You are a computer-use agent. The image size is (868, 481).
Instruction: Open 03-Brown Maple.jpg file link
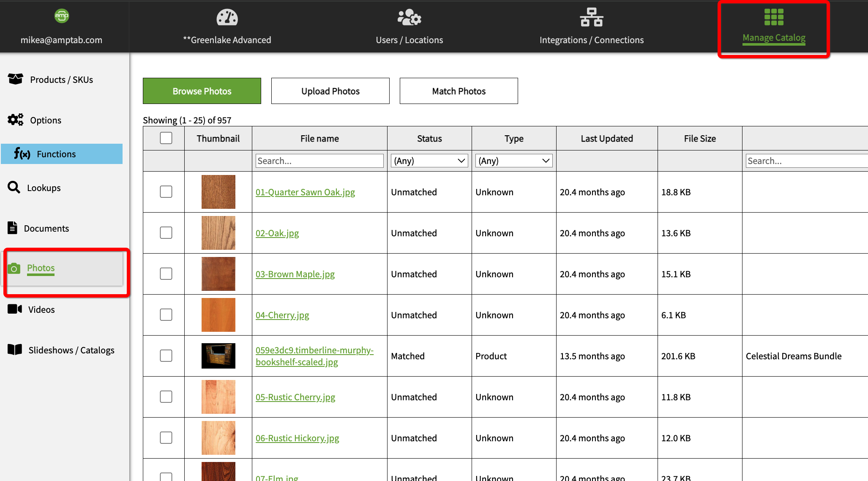click(x=295, y=274)
